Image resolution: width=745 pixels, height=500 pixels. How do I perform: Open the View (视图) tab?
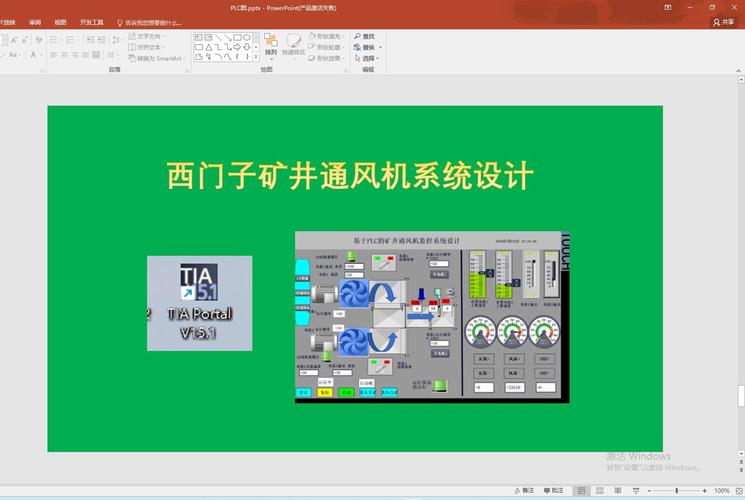[60, 22]
